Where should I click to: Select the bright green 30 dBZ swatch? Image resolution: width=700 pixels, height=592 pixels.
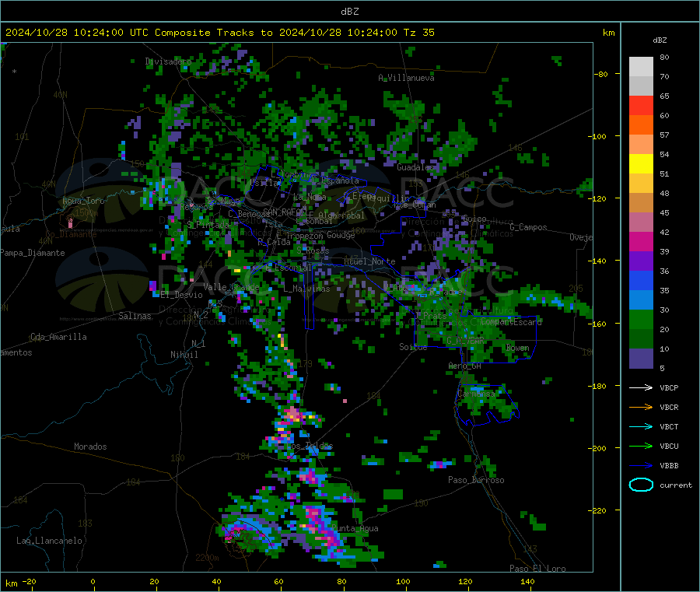pos(641,319)
